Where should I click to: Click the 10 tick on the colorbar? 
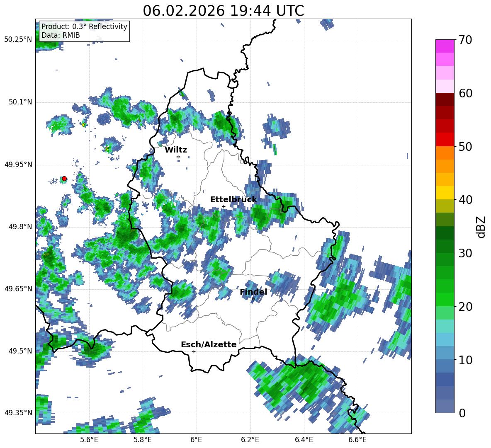click(x=465, y=360)
